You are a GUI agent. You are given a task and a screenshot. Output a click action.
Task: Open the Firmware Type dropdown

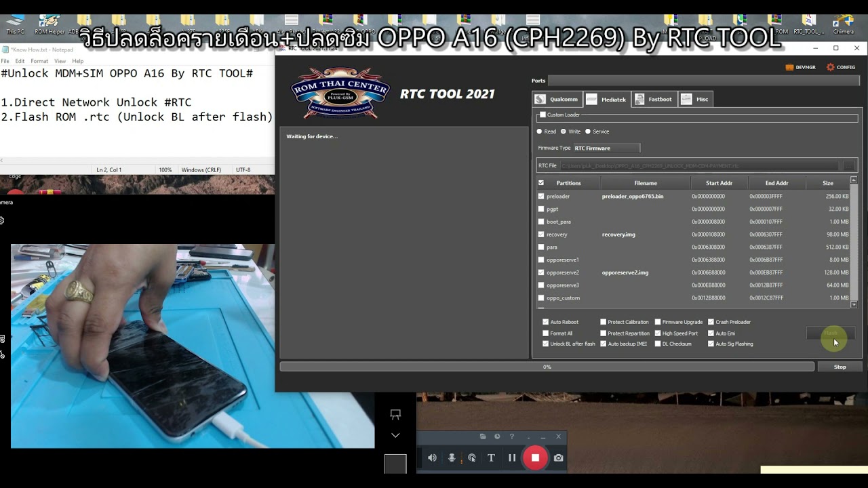point(606,148)
